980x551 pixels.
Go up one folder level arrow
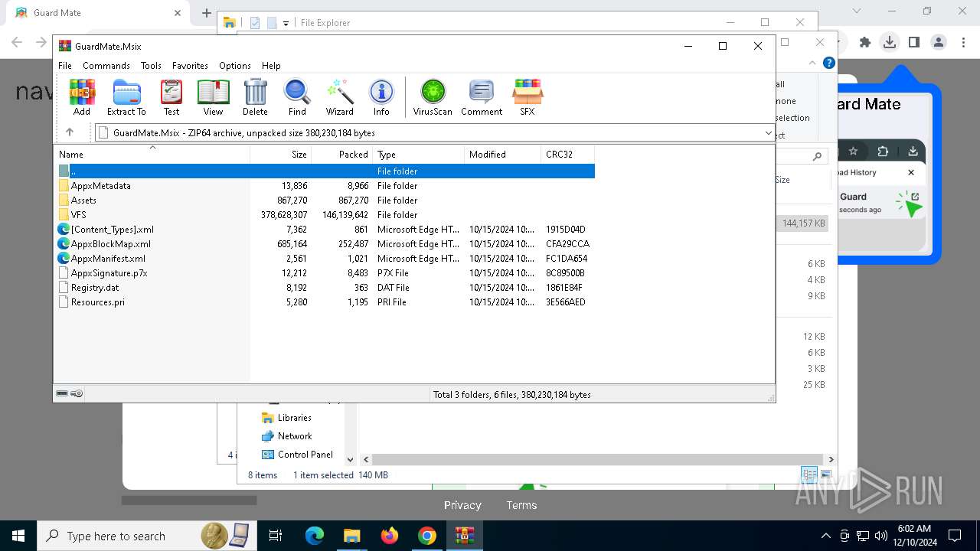coord(70,132)
